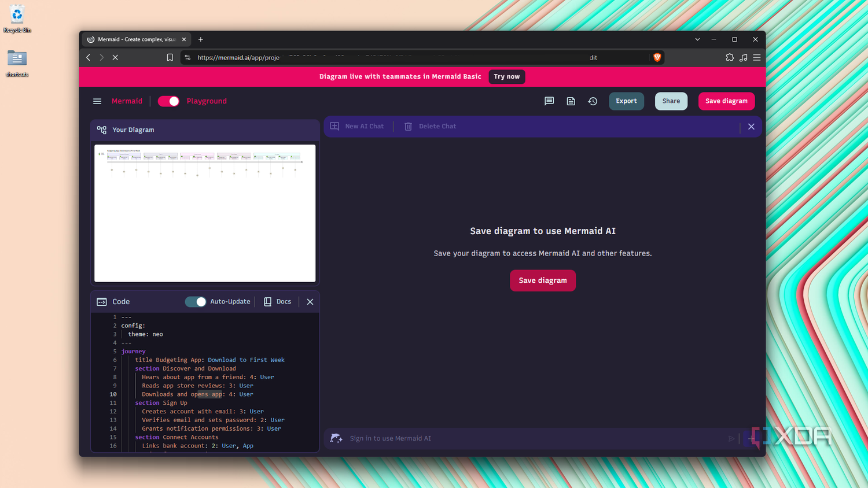
Task: Toggle the Mermaid / Playground switch
Action: click(168, 101)
